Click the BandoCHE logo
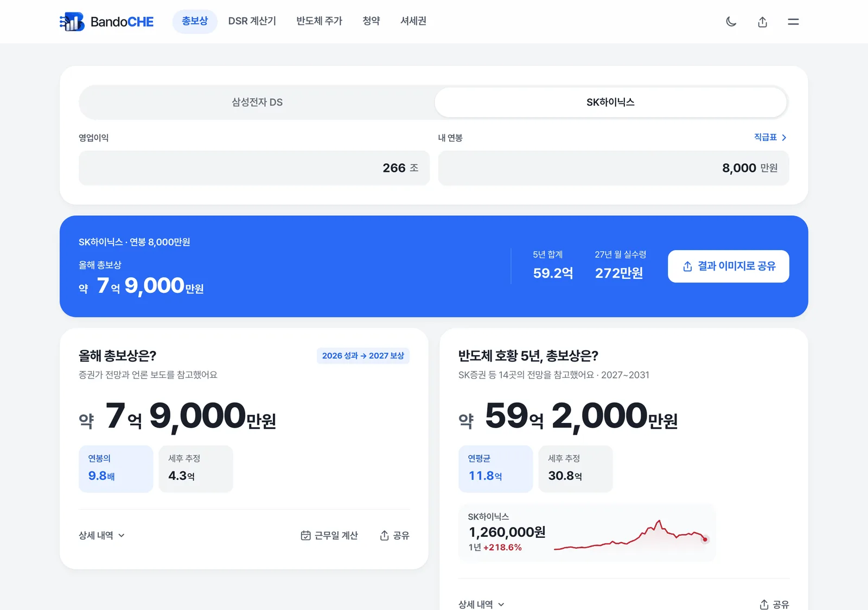 (106, 22)
